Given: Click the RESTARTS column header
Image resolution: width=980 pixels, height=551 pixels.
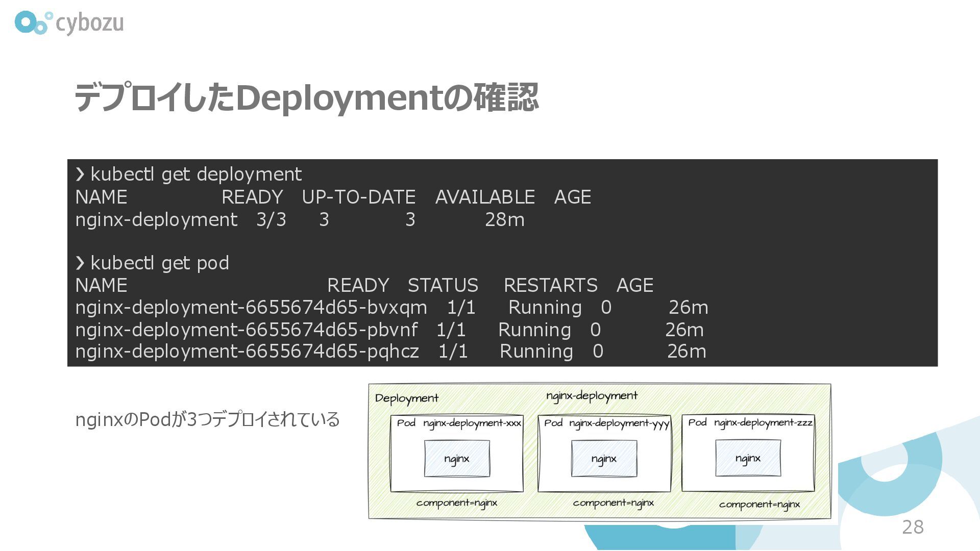Looking at the screenshot, I should [550, 285].
